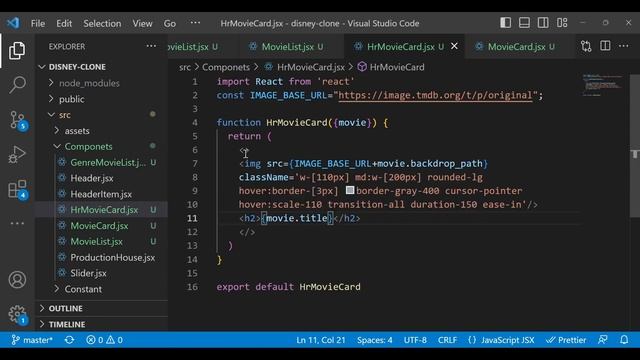This screenshot has width=640, height=360.
Task: Open the File menu
Action: click(38, 24)
